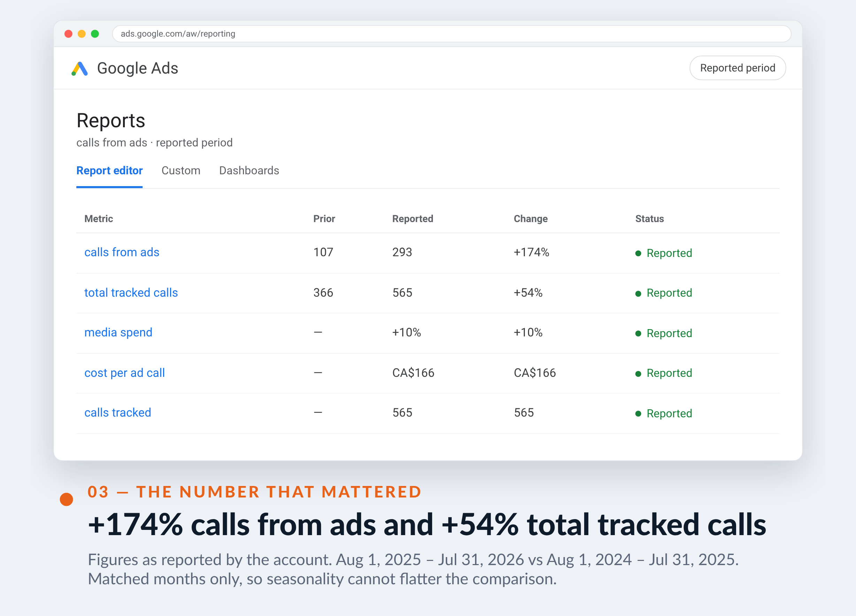Select the +54% change value
This screenshot has height=616, width=856.
click(528, 292)
